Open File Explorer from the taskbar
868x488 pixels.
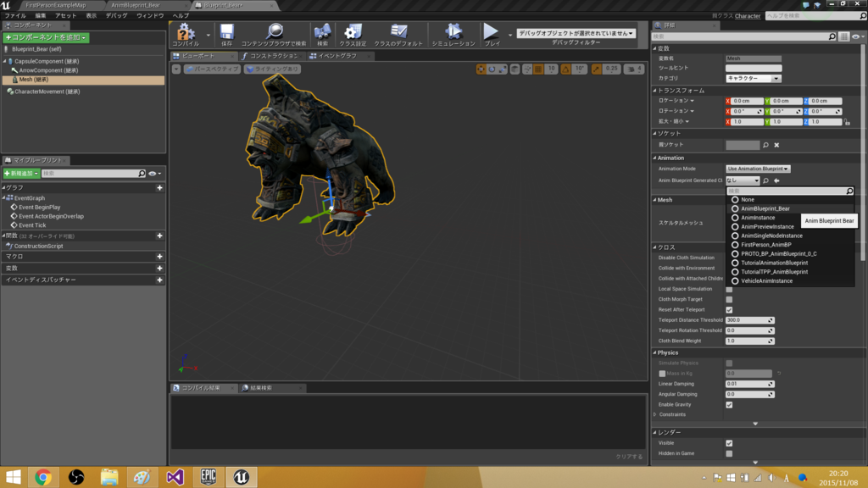pos(109,477)
